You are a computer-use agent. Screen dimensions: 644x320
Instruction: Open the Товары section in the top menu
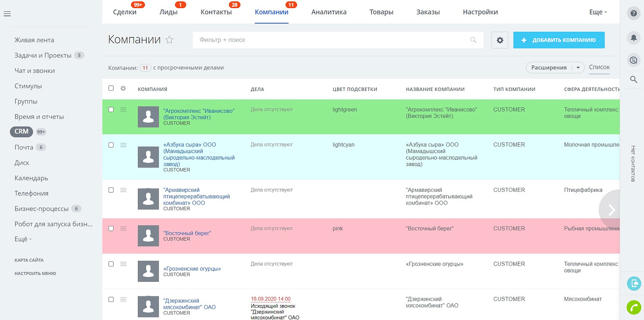tap(381, 12)
